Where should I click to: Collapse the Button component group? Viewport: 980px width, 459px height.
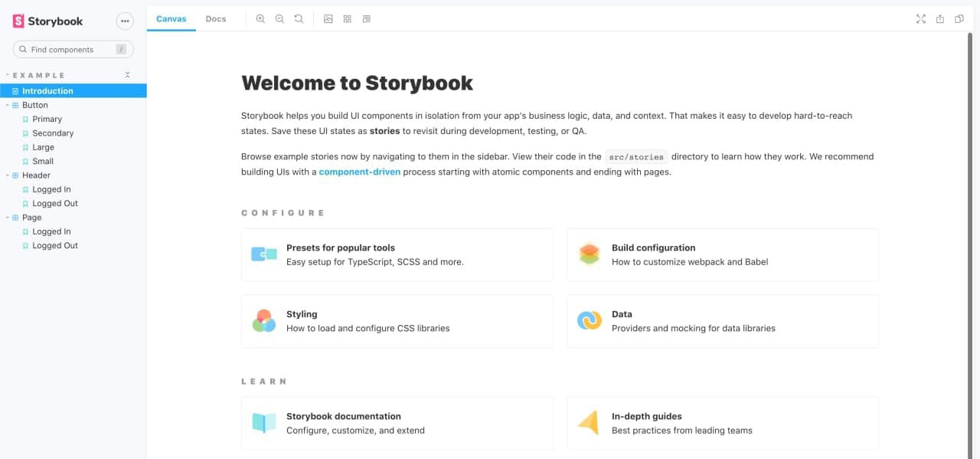(x=9, y=105)
